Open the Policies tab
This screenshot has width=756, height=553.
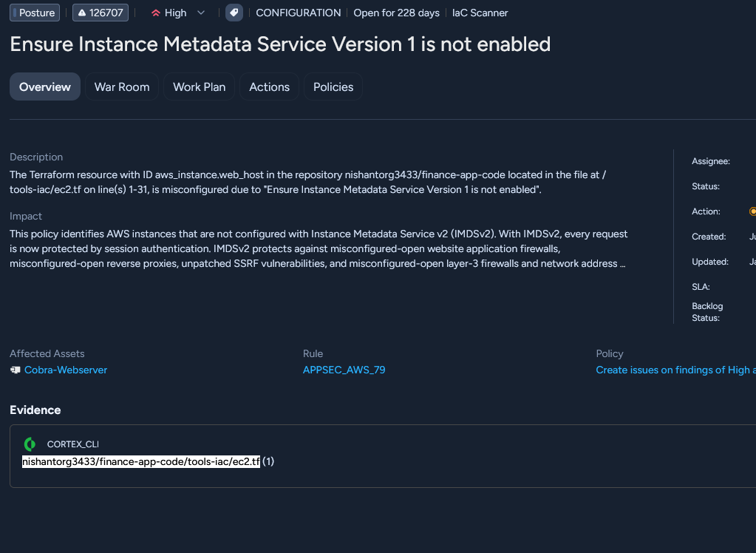tap(333, 86)
